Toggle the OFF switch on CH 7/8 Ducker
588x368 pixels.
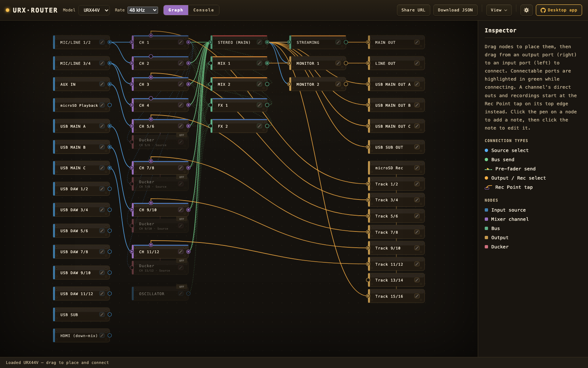[182, 177]
